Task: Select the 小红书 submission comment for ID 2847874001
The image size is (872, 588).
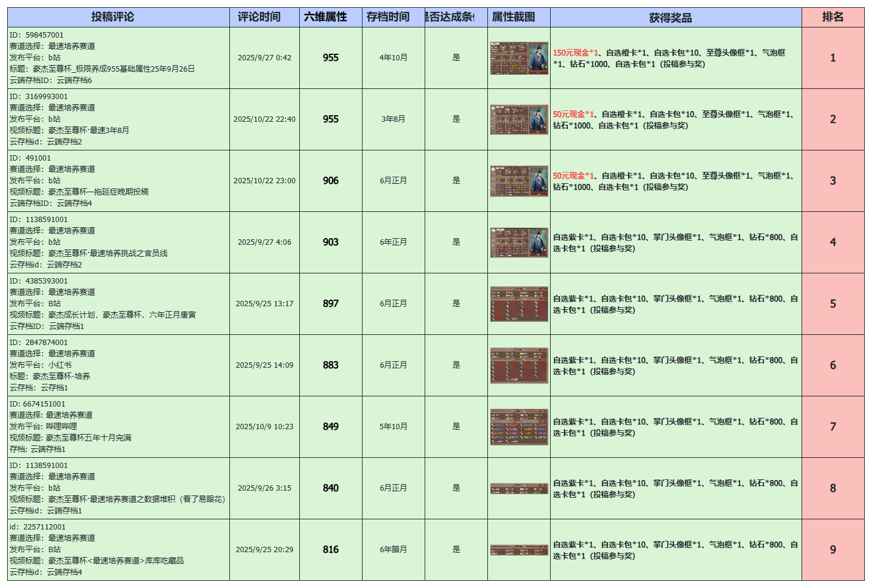Action: point(118,365)
